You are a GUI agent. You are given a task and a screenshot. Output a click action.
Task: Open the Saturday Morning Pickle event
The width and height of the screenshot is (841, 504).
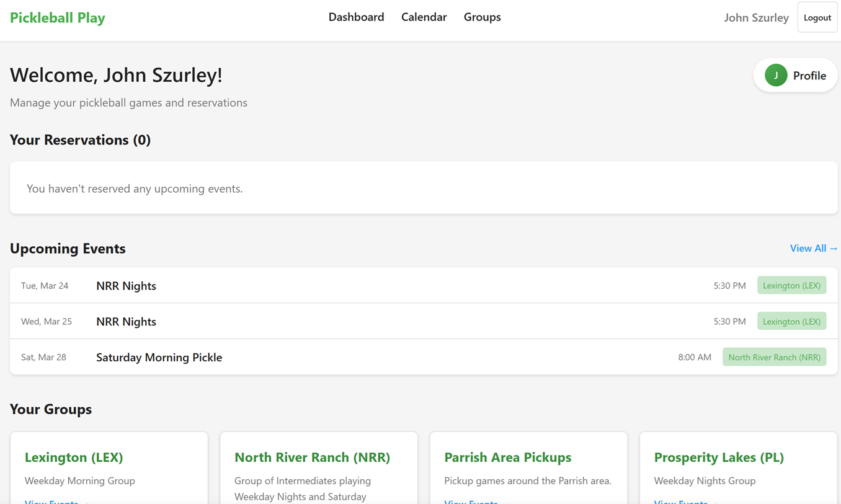pos(424,357)
